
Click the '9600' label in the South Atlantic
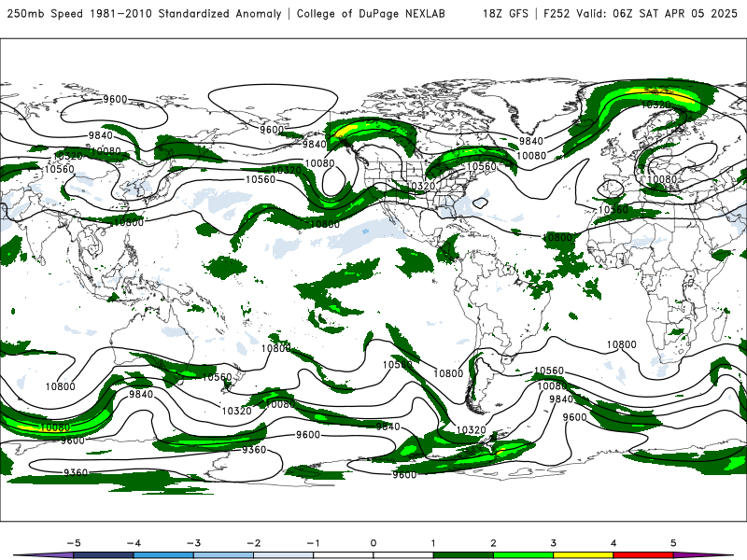(x=574, y=417)
